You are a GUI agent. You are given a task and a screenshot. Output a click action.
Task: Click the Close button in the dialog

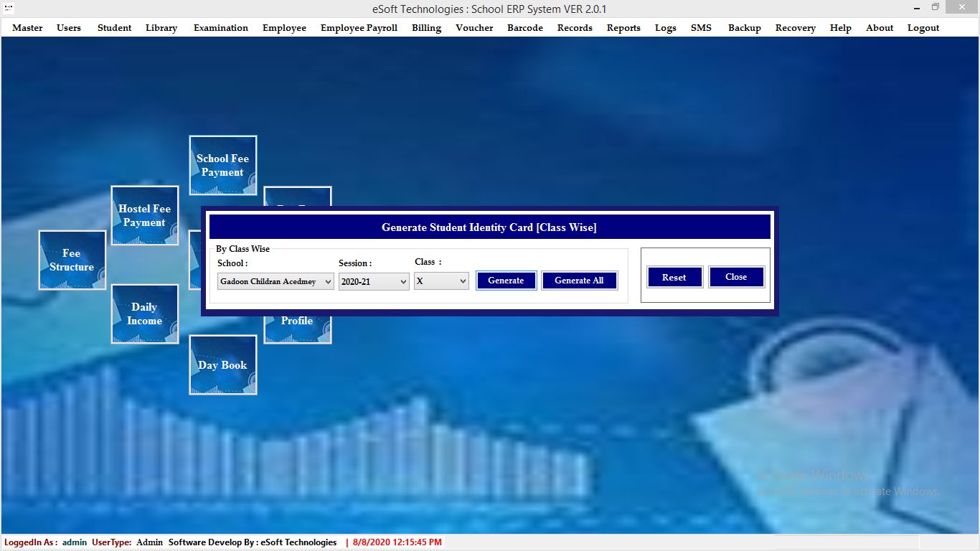(x=736, y=277)
